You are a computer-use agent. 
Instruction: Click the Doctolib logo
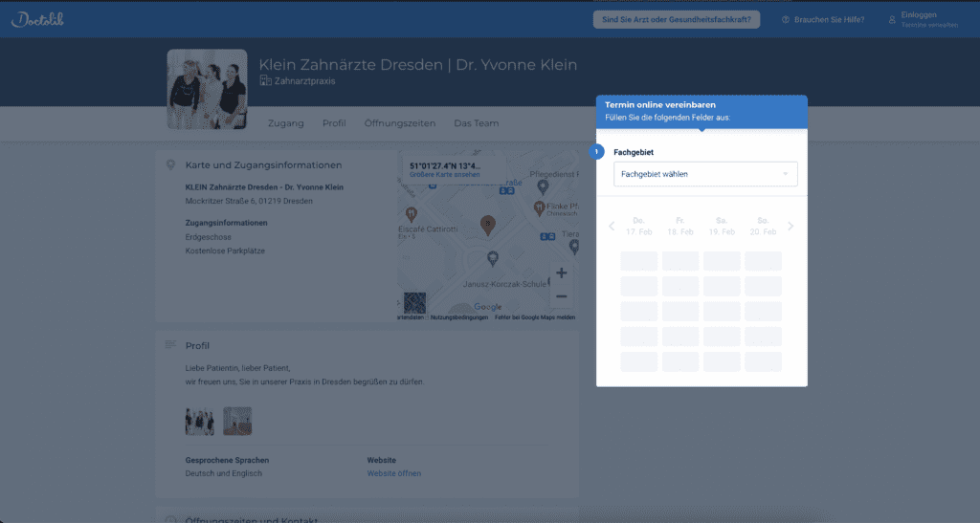pos(37,19)
